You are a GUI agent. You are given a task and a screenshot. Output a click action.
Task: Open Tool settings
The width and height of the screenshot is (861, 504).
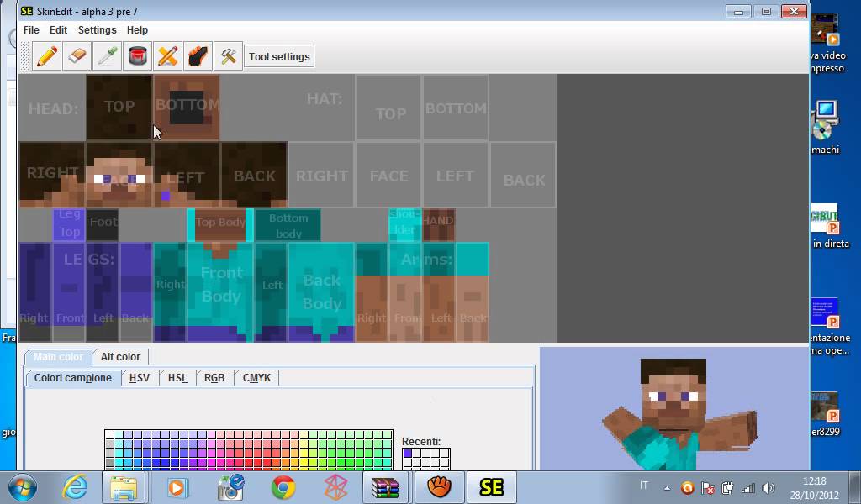pos(279,56)
